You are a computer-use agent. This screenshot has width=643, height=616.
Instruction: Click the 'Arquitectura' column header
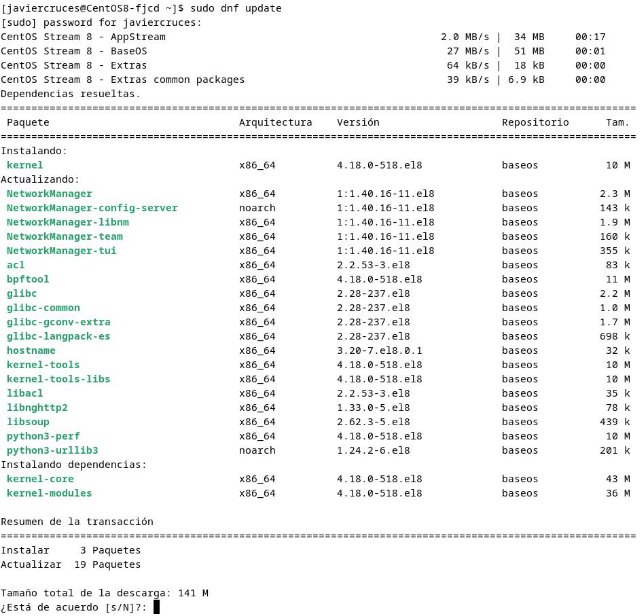[x=276, y=123]
